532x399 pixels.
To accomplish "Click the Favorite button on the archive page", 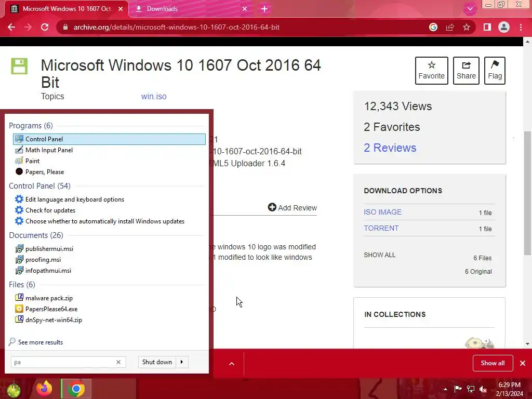I will click(432, 71).
